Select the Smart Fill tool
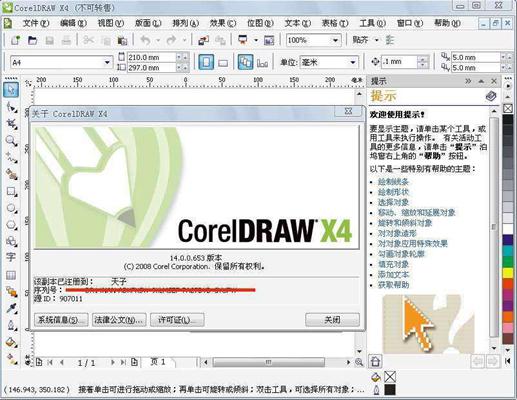Screen dimensions: 517x400 coord(11,174)
